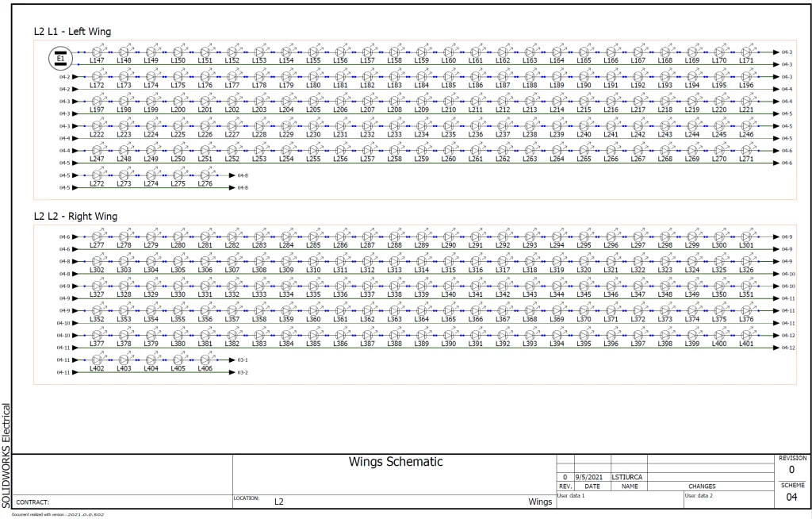Select the L222 LED symbol
The image size is (812, 519).
(x=98, y=126)
